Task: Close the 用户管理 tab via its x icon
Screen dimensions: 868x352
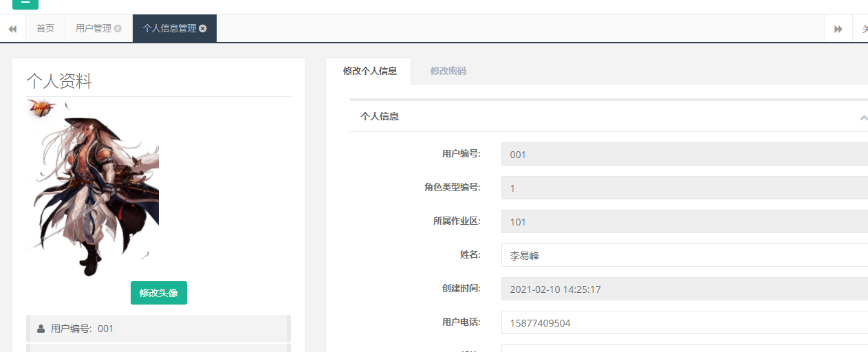Action: [118, 29]
